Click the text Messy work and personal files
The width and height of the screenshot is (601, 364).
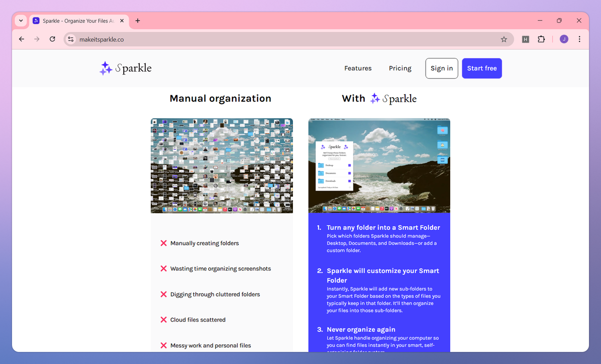point(210,345)
